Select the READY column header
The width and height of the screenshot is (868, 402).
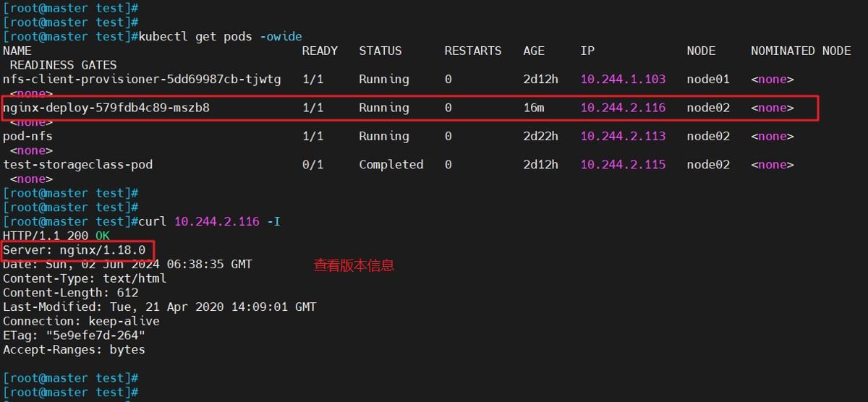320,51
